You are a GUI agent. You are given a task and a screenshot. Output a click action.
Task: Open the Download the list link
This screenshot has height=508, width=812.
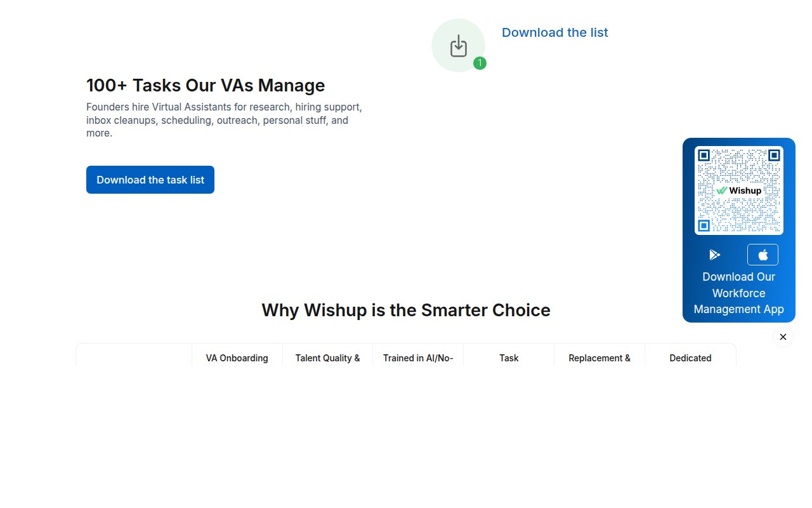pyautogui.click(x=554, y=32)
